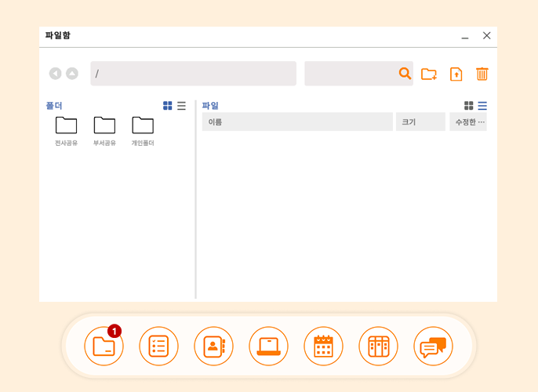
Task: Open the address book in dock
Action: 213,346
